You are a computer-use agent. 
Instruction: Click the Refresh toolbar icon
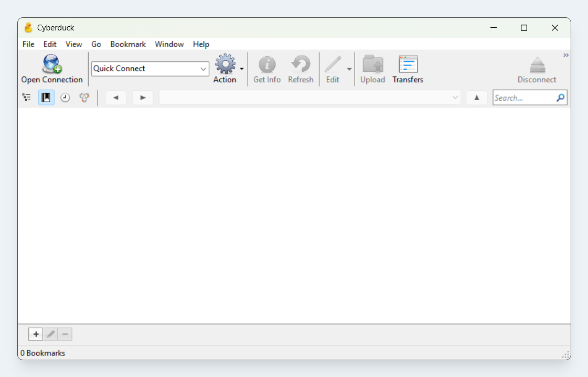pyautogui.click(x=301, y=64)
